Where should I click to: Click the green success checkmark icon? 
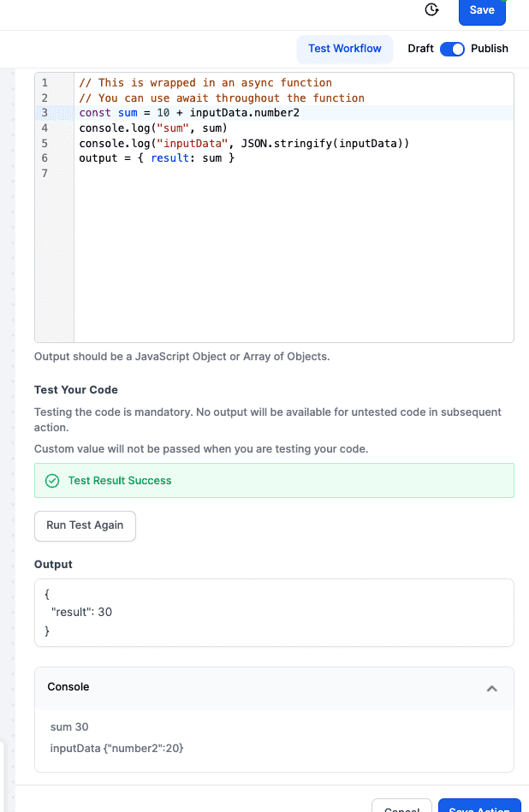(x=52, y=481)
